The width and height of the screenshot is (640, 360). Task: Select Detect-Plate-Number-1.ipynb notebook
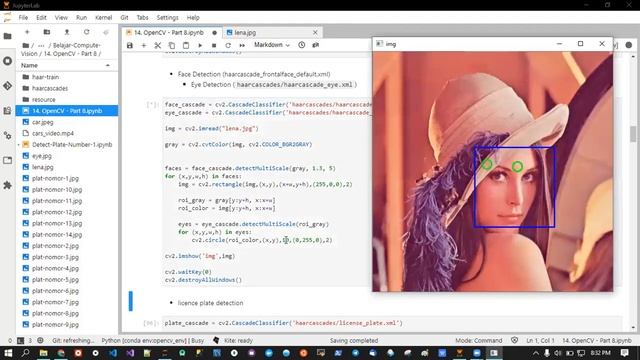click(x=67, y=144)
